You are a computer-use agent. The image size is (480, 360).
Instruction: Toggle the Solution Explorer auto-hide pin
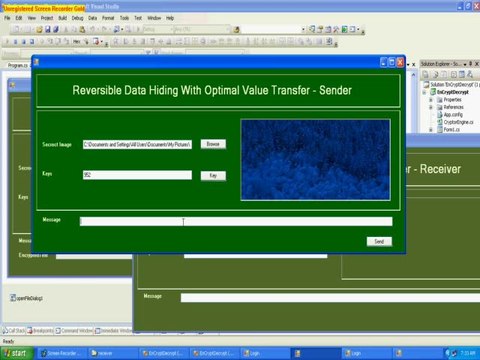click(x=471, y=63)
